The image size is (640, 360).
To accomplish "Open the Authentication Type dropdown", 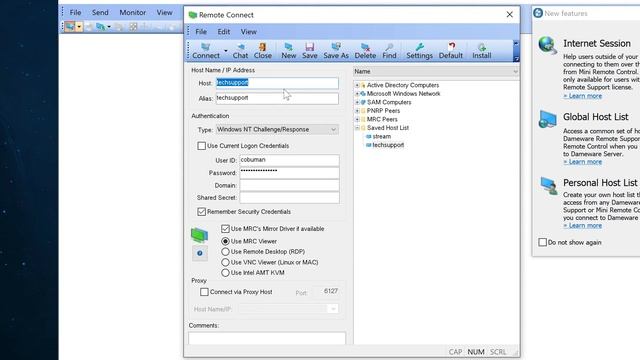I will pyautogui.click(x=277, y=129).
